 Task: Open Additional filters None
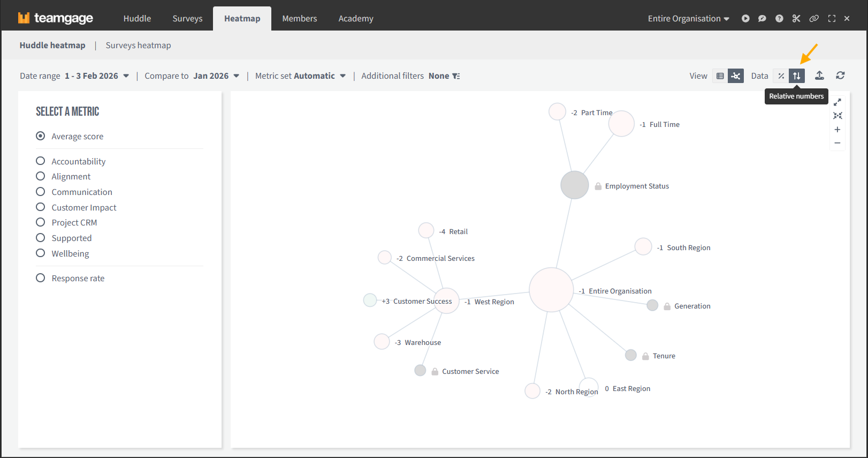[410, 76]
